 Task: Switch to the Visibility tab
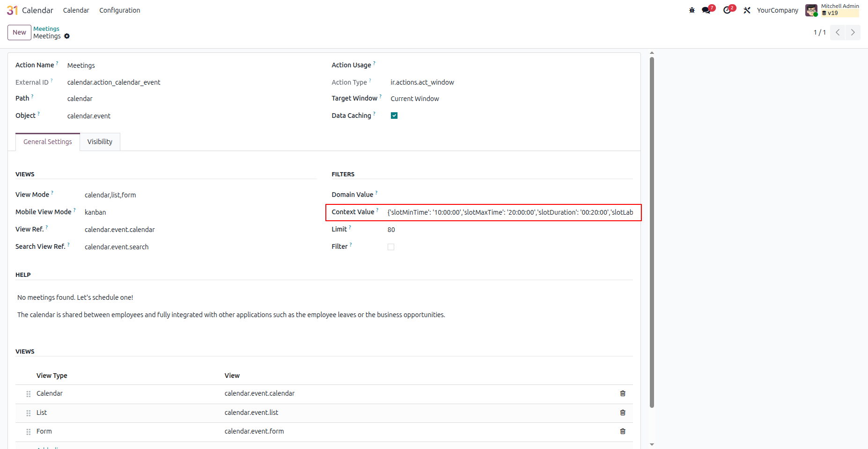[x=100, y=142]
